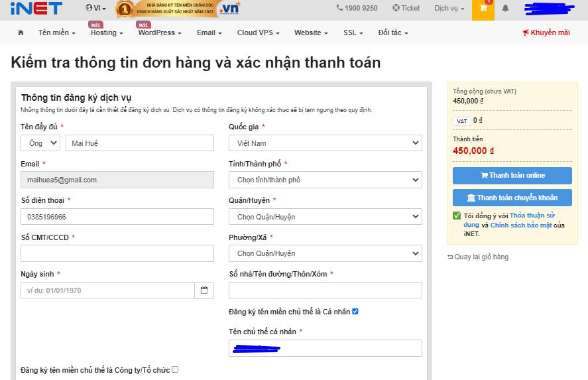The height and width of the screenshot is (380, 588).
Task: Open the Cloud VPS menu
Action: (258, 32)
